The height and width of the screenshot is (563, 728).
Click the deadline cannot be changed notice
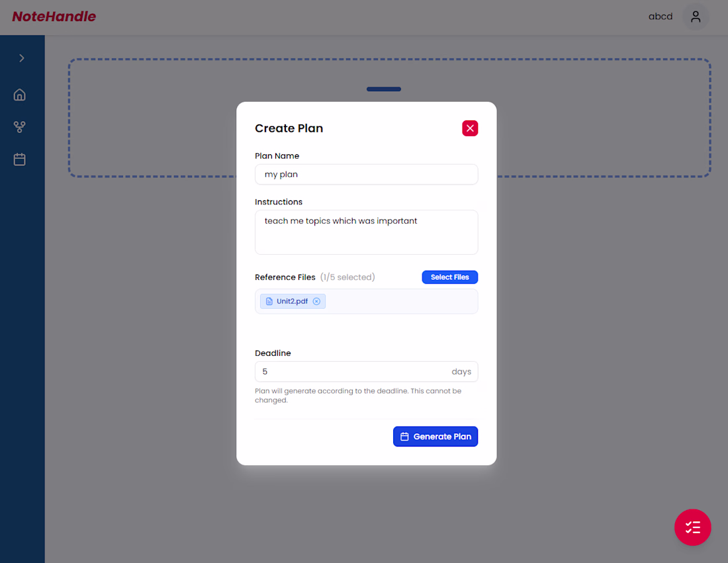358,396
